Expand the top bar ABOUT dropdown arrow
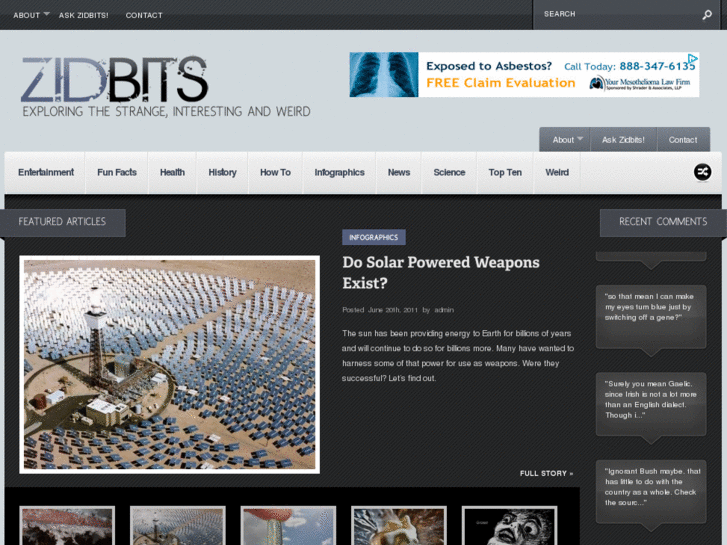The image size is (727, 545). [46, 14]
